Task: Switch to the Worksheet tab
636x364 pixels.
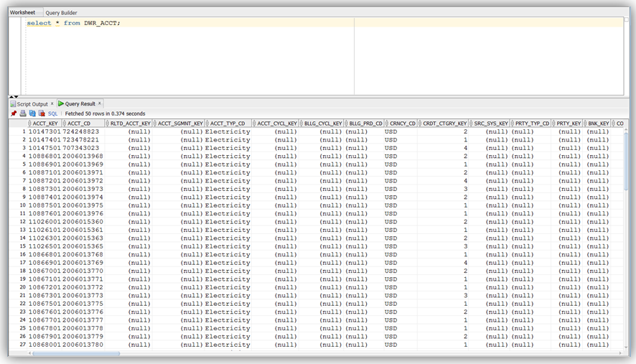Action: pos(22,12)
